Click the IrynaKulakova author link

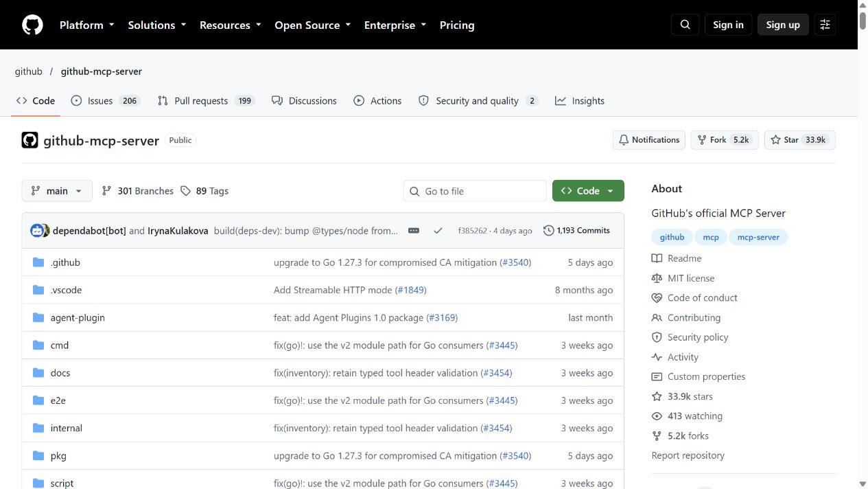click(178, 231)
